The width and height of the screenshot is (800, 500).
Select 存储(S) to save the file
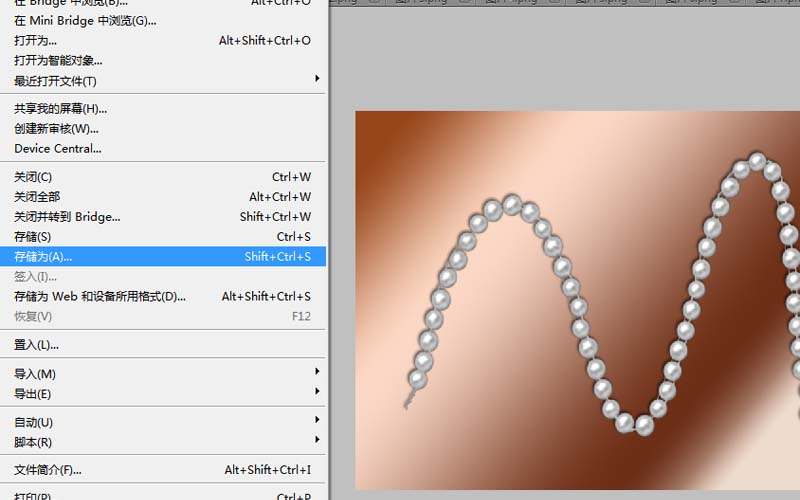[163, 237]
